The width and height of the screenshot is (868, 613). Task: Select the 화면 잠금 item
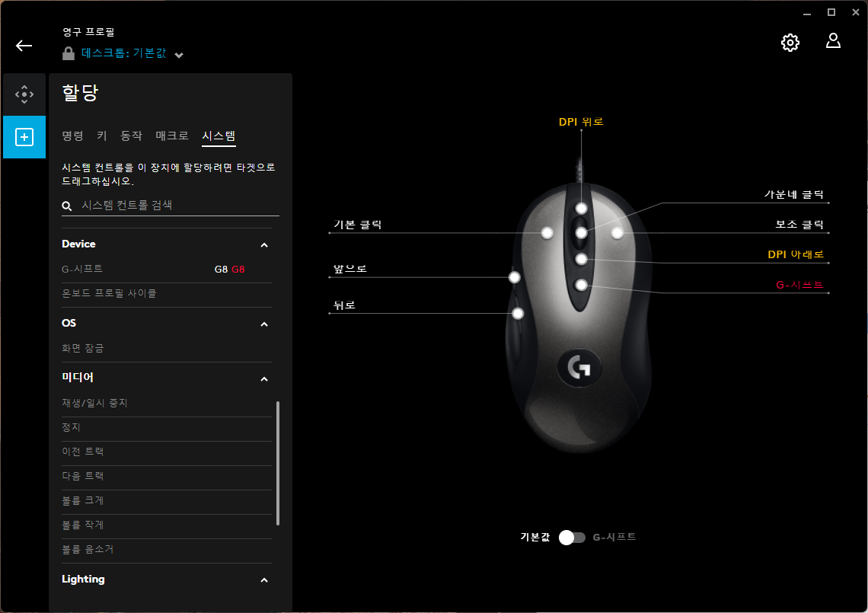tap(167, 348)
